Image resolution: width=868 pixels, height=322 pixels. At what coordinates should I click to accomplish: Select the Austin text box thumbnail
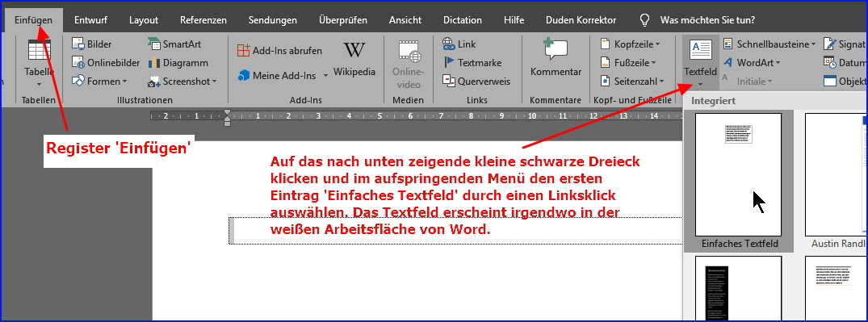click(x=836, y=175)
